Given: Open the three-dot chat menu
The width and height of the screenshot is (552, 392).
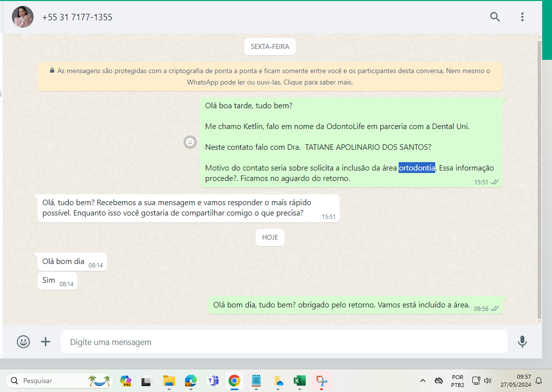Looking at the screenshot, I should coord(522,17).
